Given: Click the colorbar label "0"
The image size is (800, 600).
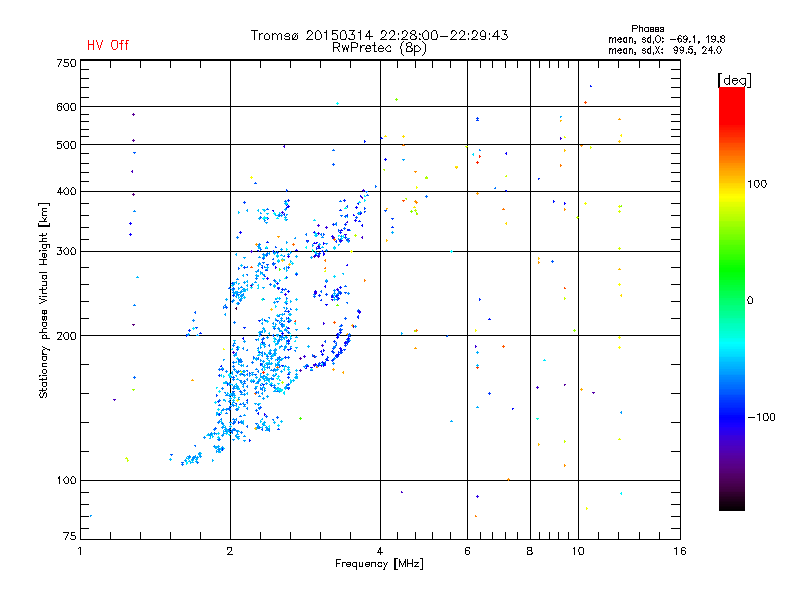Looking at the screenshot, I should 750,301.
